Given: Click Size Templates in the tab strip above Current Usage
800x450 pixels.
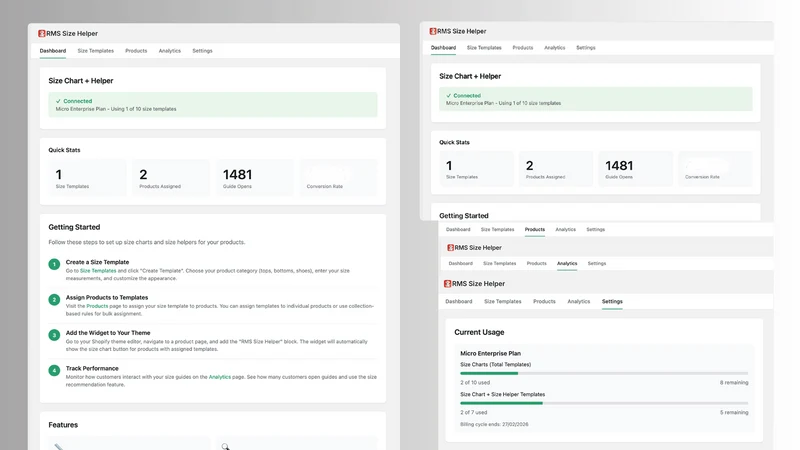Looking at the screenshot, I should (x=503, y=302).
